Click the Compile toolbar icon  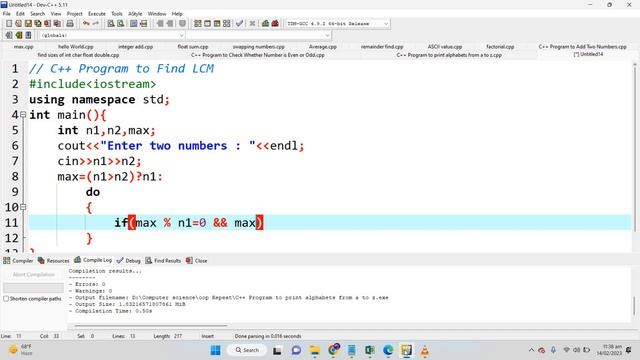[198, 24]
